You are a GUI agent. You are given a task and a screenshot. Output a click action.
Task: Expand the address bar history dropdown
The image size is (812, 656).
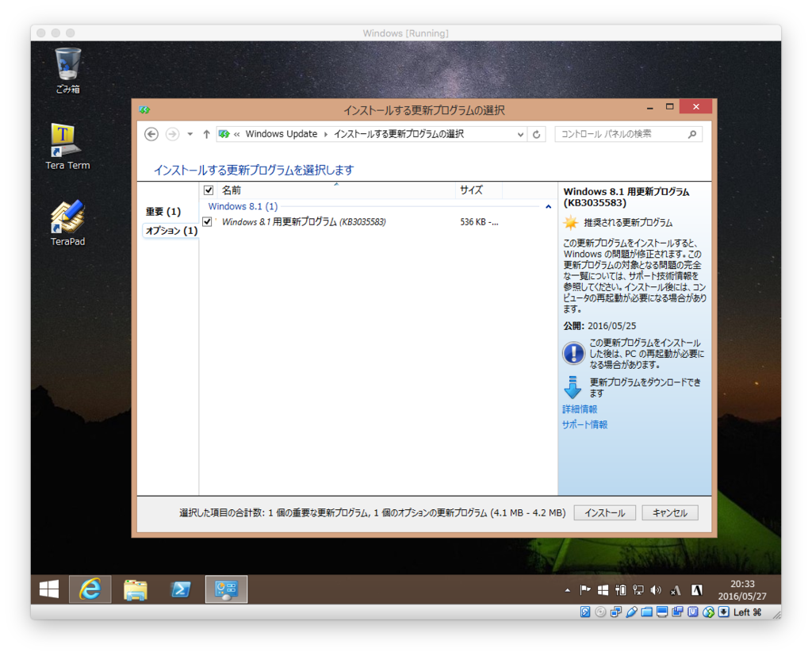coord(520,134)
